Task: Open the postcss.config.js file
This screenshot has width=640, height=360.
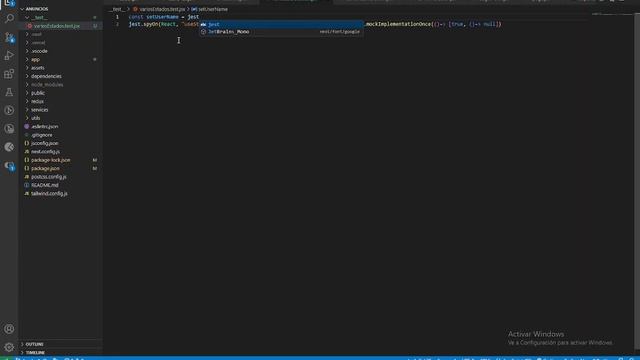Action: coord(49,177)
